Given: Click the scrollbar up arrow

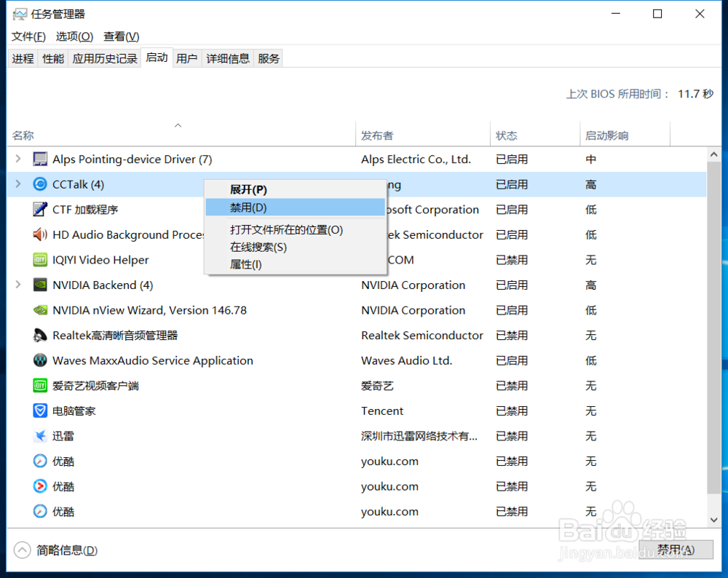Looking at the screenshot, I should [x=714, y=154].
